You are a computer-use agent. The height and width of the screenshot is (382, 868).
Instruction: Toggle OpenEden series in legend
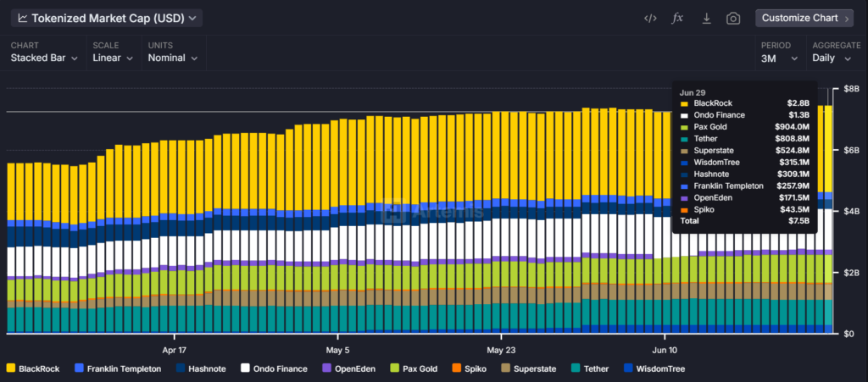tap(348, 368)
